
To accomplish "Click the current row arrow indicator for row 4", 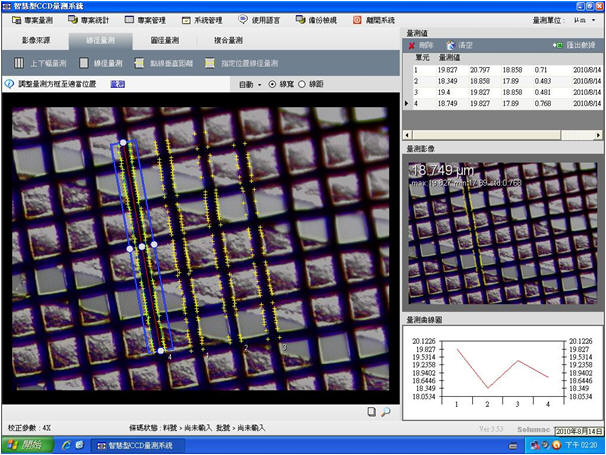I will [x=407, y=104].
